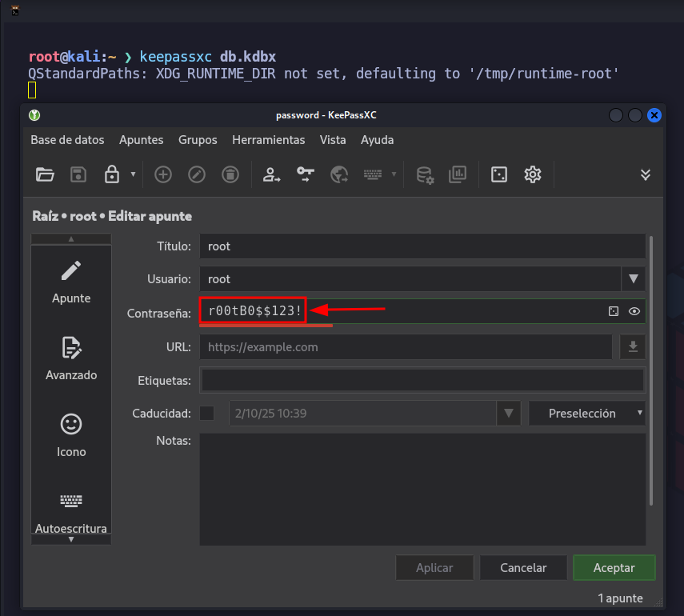Click the lock database icon
Image resolution: width=684 pixels, height=616 pixels.
coord(112,174)
